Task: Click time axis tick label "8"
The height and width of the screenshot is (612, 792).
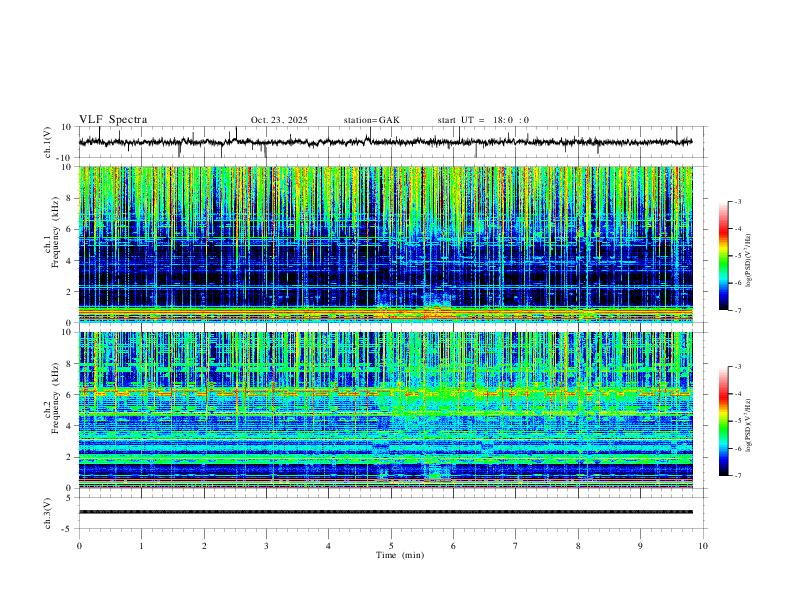Action: pos(578,546)
